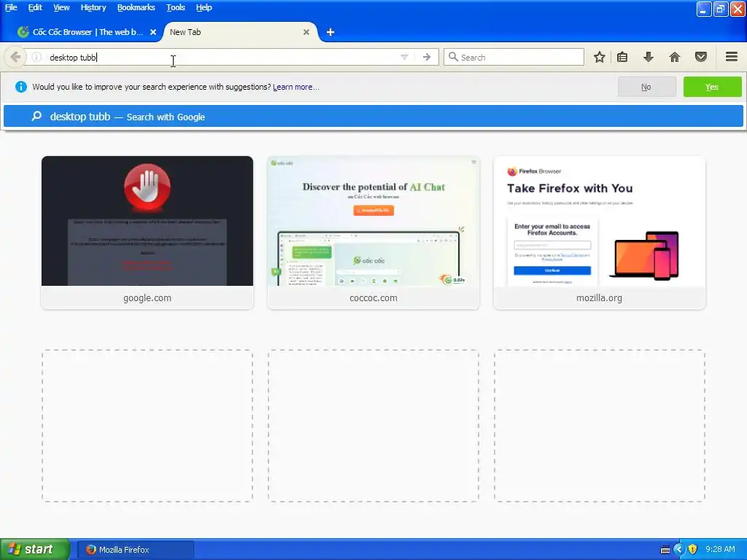Image resolution: width=747 pixels, height=560 pixels.
Task: Click the mozilla.org tile label
Action: pyautogui.click(x=600, y=298)
